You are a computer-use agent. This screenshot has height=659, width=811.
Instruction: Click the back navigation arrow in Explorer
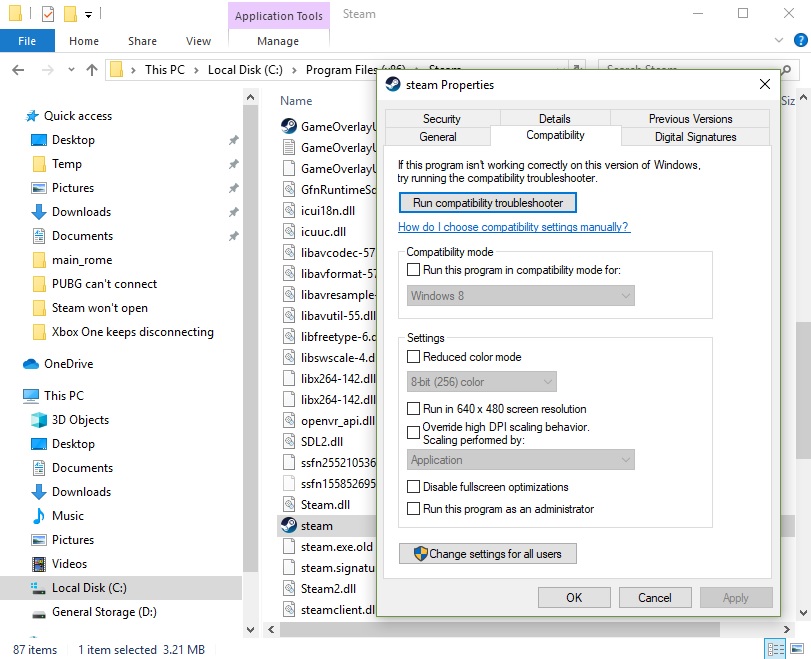coord(18,70)
